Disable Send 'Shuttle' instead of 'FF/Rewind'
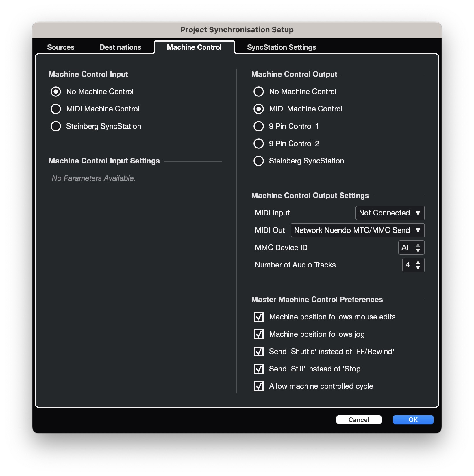 tap(259, 352)
